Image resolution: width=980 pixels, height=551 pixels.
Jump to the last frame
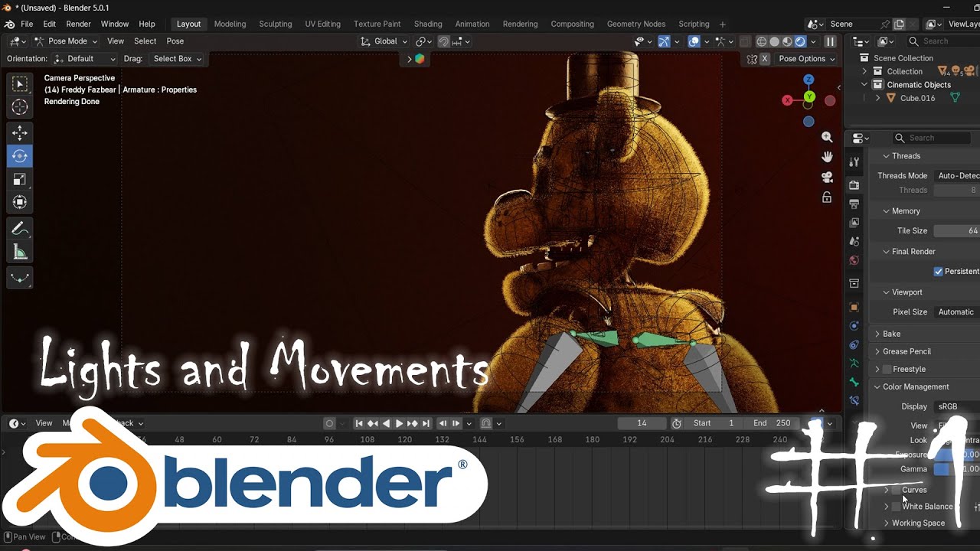426,423
